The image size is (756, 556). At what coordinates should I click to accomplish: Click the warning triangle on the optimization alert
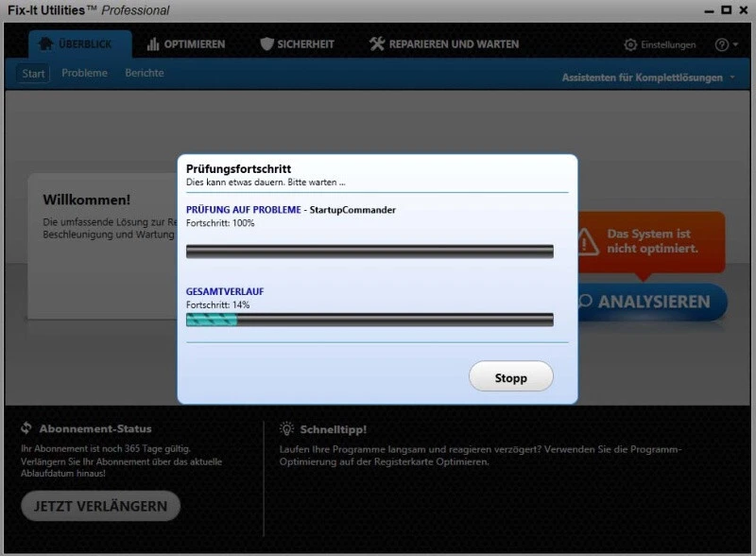[588, 241]
